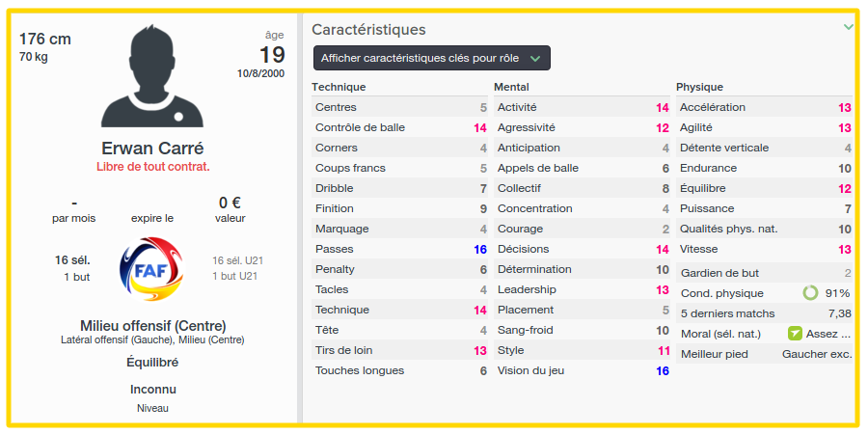Click the Milieu offensif (Centre) position label
868x434 pixels.
152,326
